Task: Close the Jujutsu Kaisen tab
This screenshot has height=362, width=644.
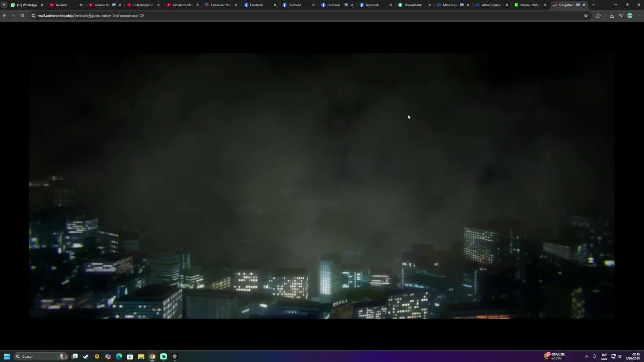Action: pos(584,5)
